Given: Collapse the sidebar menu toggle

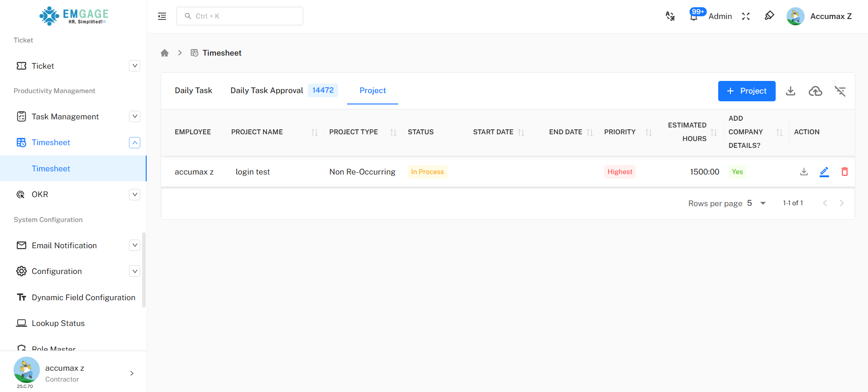Looking at the screenshot, I should 162,16.
